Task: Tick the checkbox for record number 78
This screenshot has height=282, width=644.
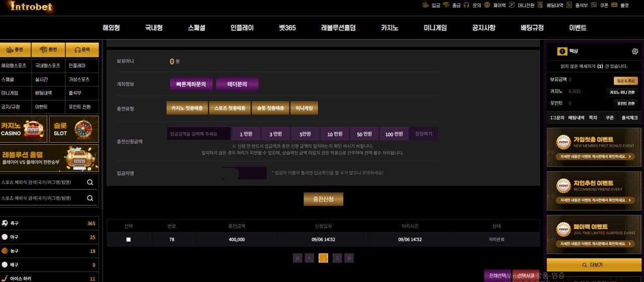Action: [x=128, y=240]
